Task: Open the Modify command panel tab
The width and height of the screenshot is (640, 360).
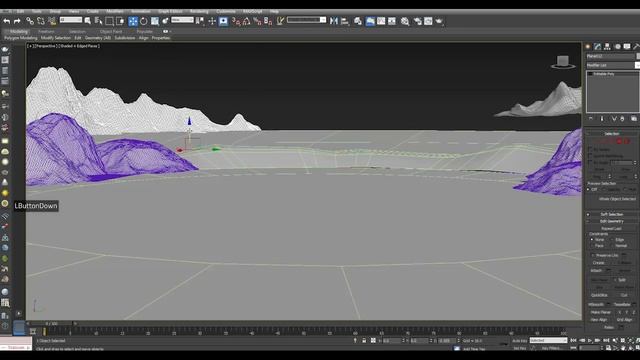Action: click(x=598, y=47)
